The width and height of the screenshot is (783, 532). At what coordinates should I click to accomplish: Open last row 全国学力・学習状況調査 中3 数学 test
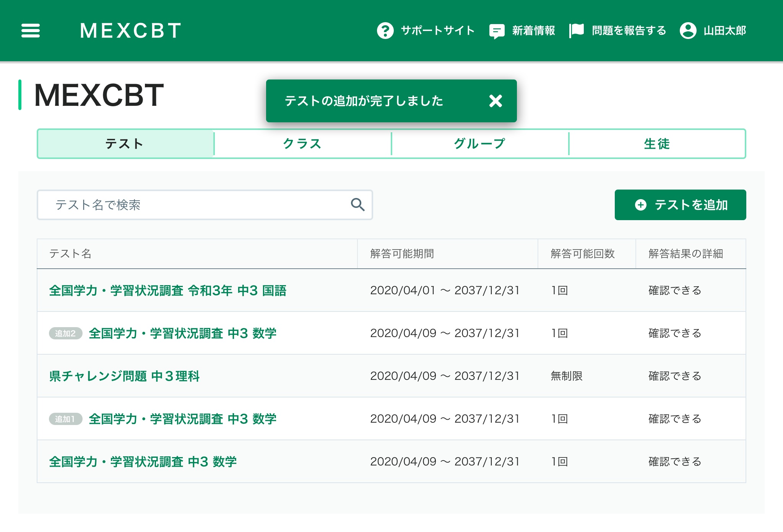[143, 462]
